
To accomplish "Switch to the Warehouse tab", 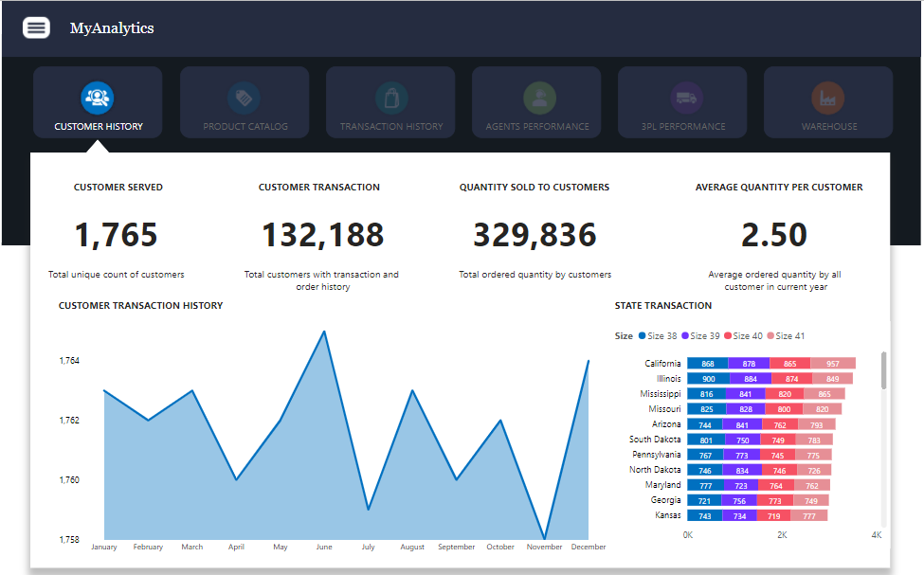I will click(x=829, y=126).
